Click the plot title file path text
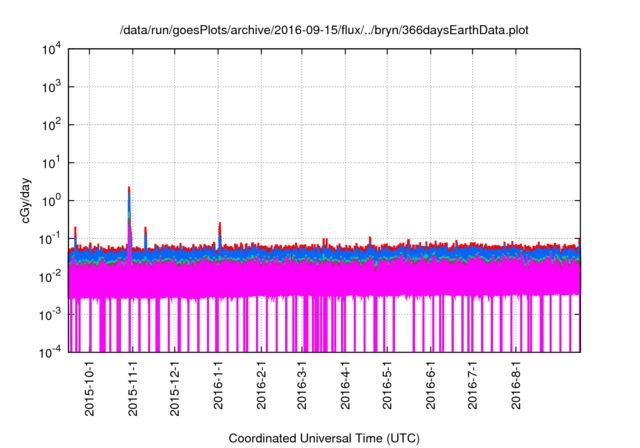640x448 pixels. (324, 30)
